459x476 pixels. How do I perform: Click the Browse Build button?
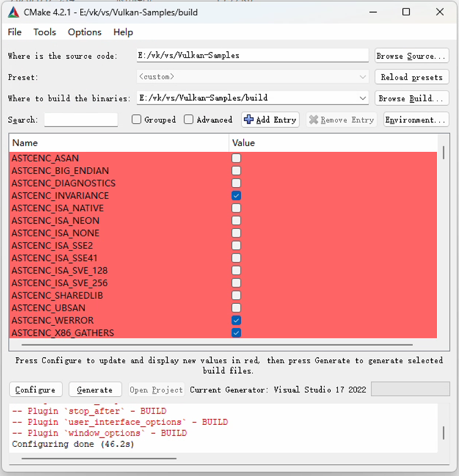[x=412, y=98]
